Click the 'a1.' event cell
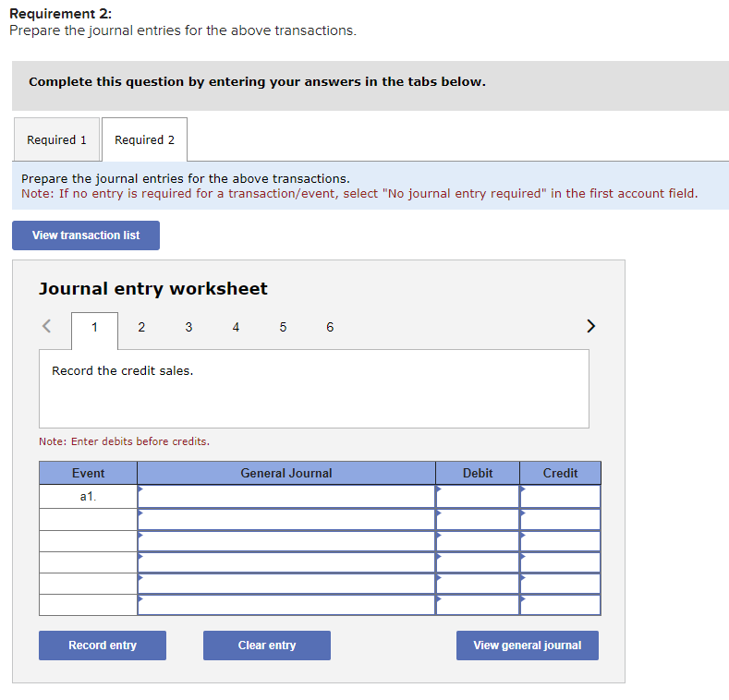 89,497
